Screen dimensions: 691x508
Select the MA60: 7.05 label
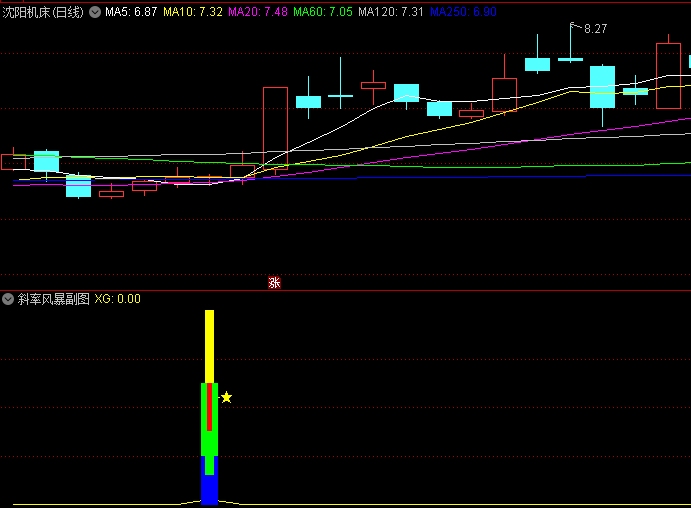(323, 12)
